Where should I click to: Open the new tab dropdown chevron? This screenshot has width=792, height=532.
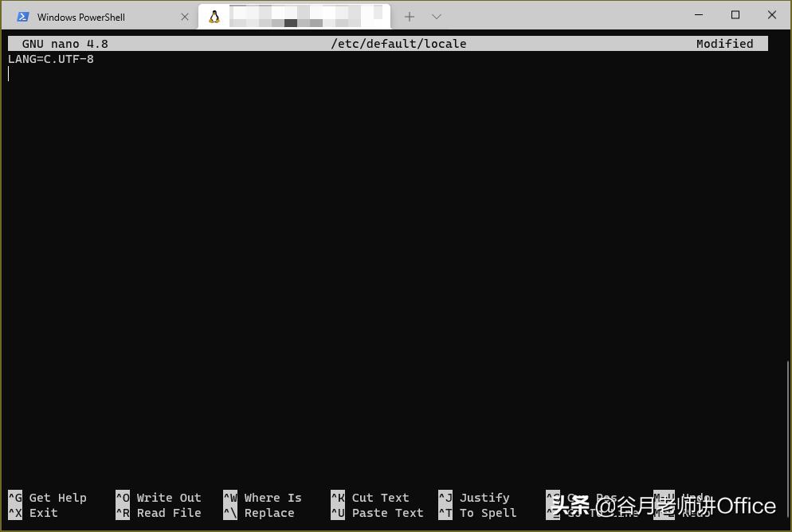pos(435,16)
